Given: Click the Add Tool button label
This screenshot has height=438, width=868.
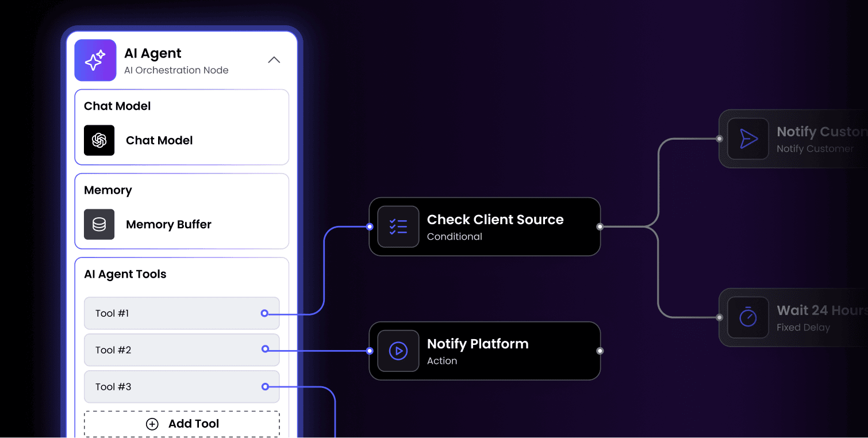Looking at the screenshot, I should pyautogui.click(x=194, y=424).
